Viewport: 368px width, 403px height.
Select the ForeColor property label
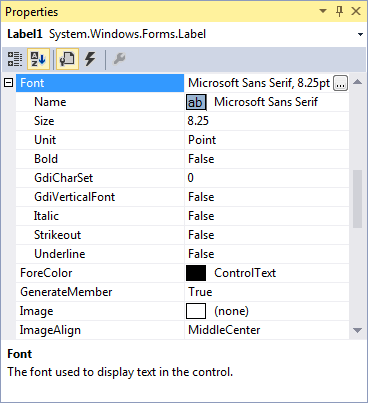coord(46,273)
